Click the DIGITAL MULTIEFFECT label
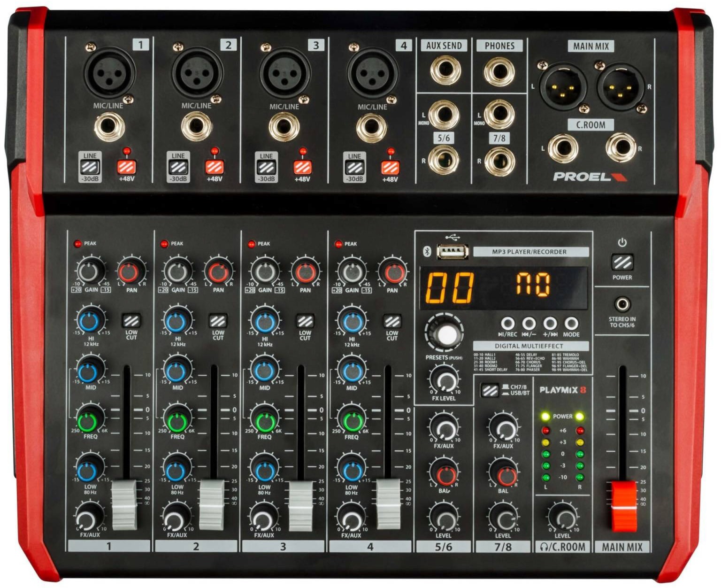This screenshot has height=588, width=721. (531, 346)
